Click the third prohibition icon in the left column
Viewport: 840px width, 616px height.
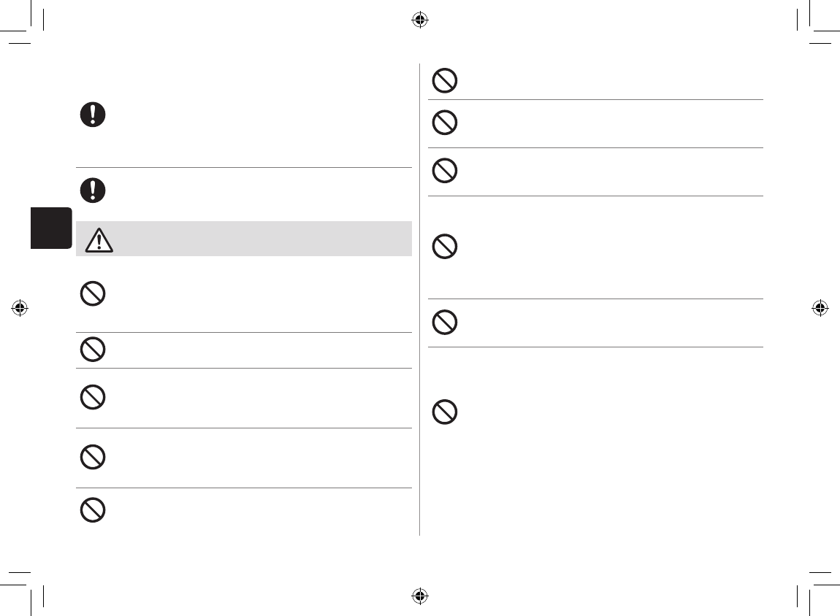coord(93,397)
